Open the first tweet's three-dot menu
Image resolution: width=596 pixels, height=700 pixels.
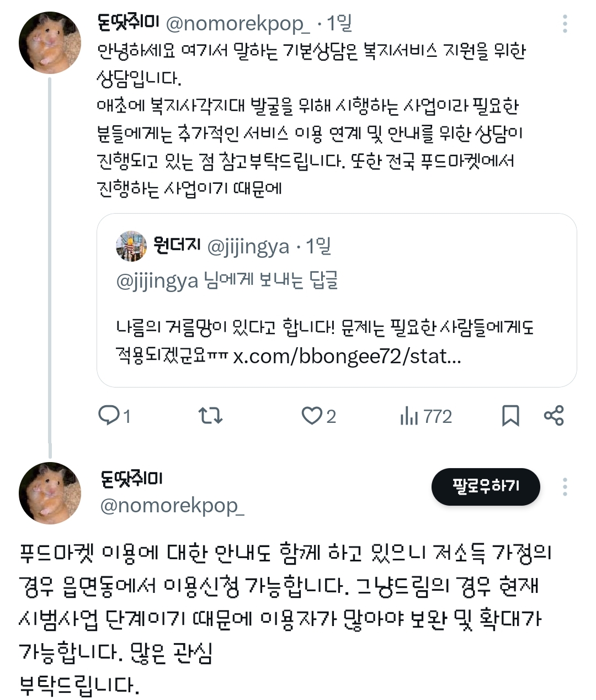[x=565, y=24]
